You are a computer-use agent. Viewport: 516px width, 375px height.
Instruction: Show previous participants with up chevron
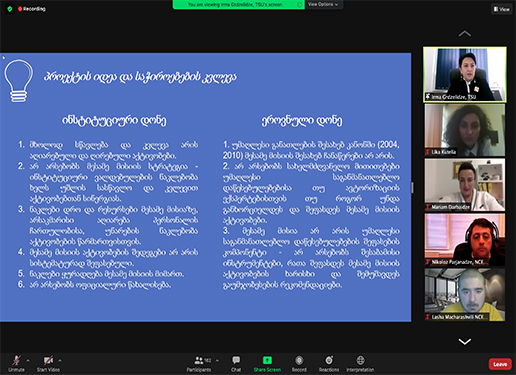click(x=465, y=34)
